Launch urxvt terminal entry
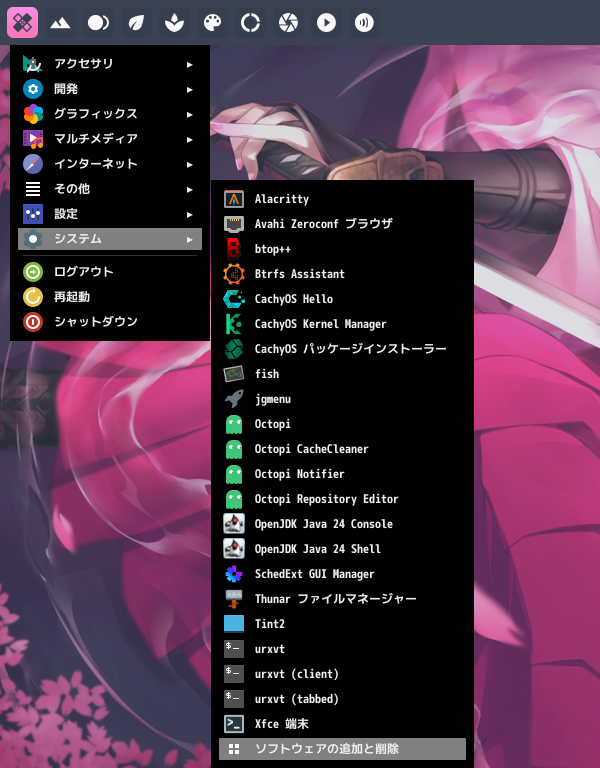The width and height of the screenshot is (600, 768). [x=342, y=648]
